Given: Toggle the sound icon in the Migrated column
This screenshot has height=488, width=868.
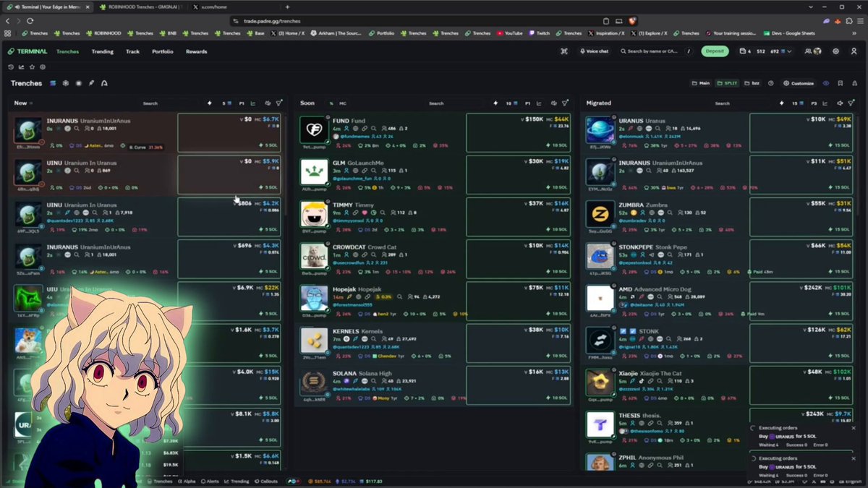Looking at the screenshot, I should pyautogui.click(x=840, y=103).
